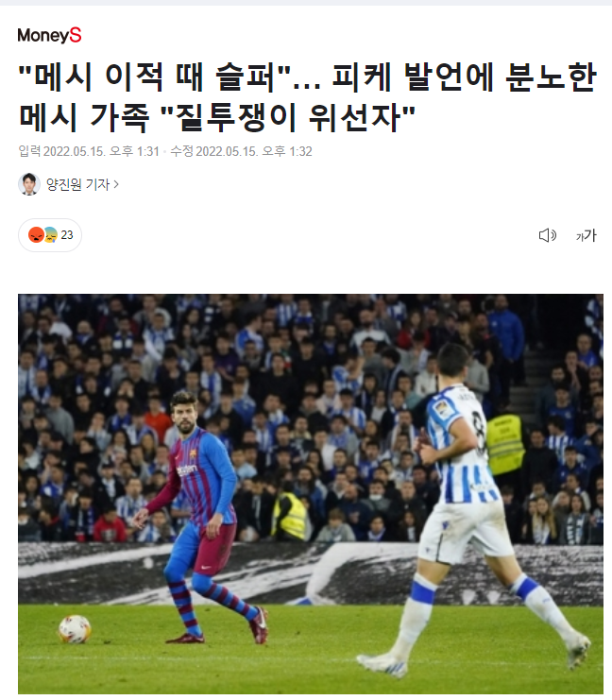Open reporter 양진원's profile photo

point(29,184)
